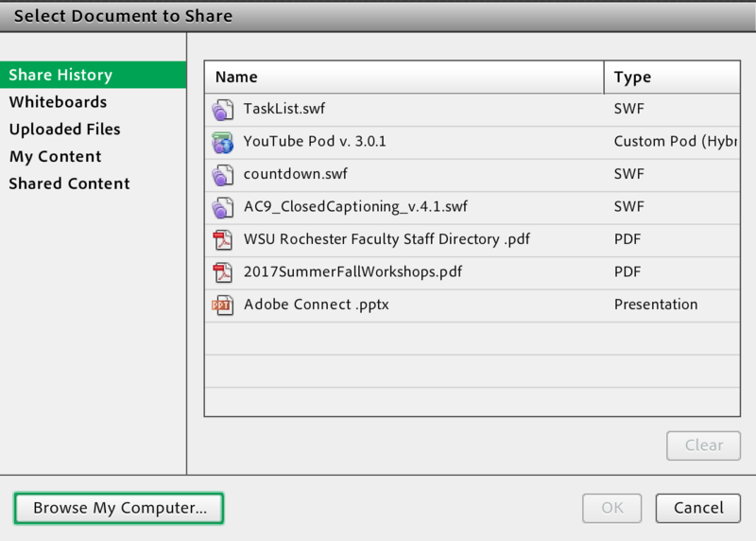Sort files by the Name column header

(x=404, y=78)
